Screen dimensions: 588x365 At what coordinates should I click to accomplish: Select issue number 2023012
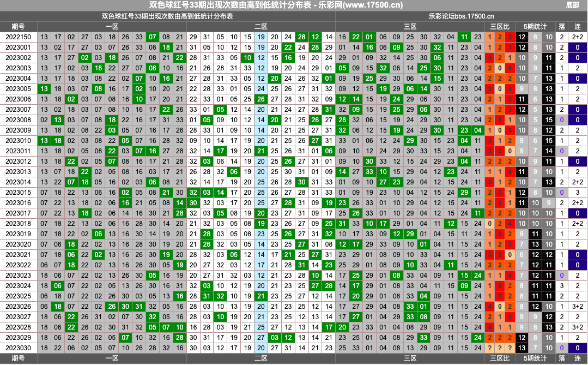19,161
